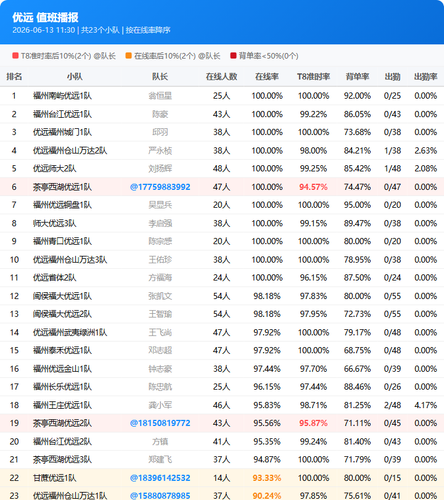Select team 福州优远桐盘1队
The height and width of the screenshot is (500, 444).
[62, 205]
